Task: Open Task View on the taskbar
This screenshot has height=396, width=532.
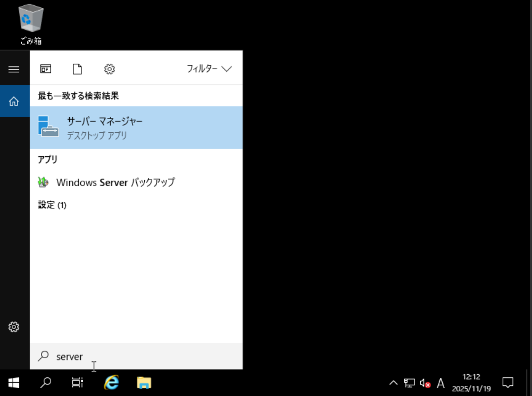Action: click(x=78, y=382)
